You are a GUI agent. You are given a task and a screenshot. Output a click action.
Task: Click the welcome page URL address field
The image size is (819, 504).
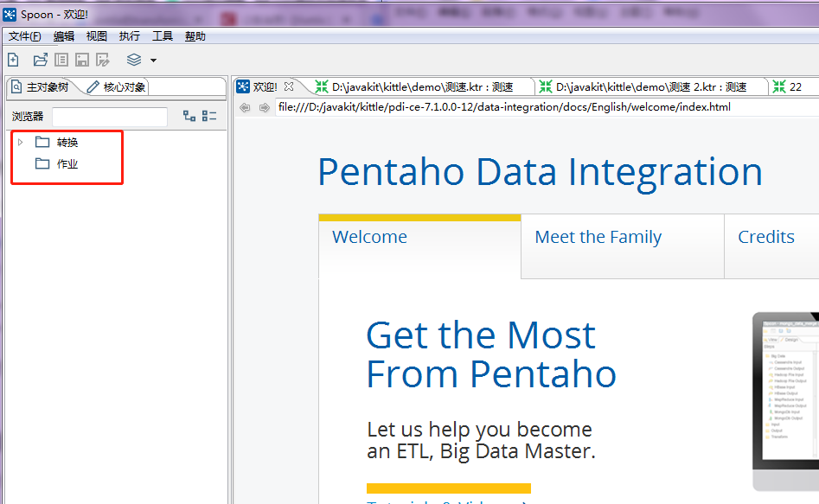click(547, 107)
